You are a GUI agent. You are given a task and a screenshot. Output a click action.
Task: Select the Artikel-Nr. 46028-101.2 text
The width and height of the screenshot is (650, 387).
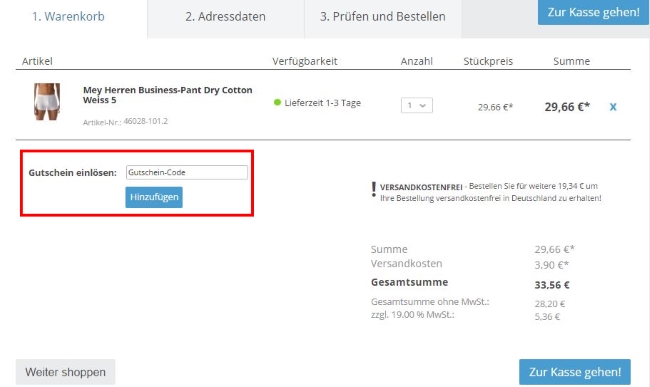(125, 121)
